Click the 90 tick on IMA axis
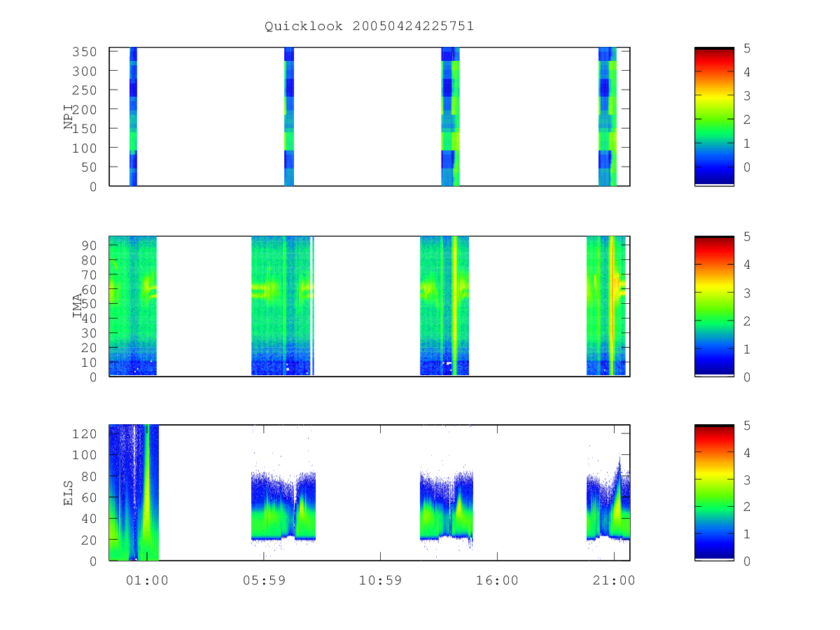Image resolution: width=840 pixels, height=630 pixels. coord(90,245)
